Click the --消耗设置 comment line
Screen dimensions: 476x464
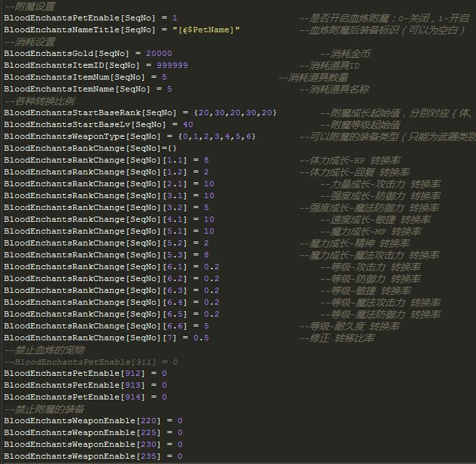coord(30,41)
